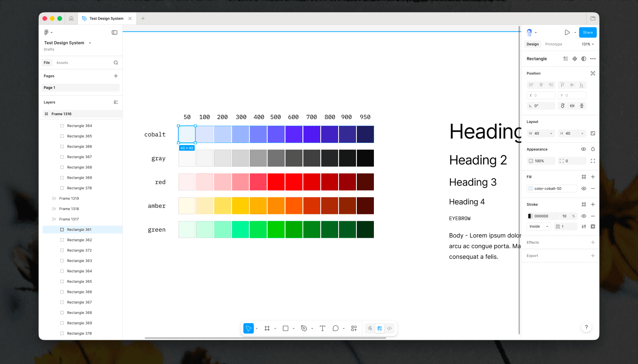Open color-cobalt-50 fill swatch
638x364 pixels.
click(530, 188)
